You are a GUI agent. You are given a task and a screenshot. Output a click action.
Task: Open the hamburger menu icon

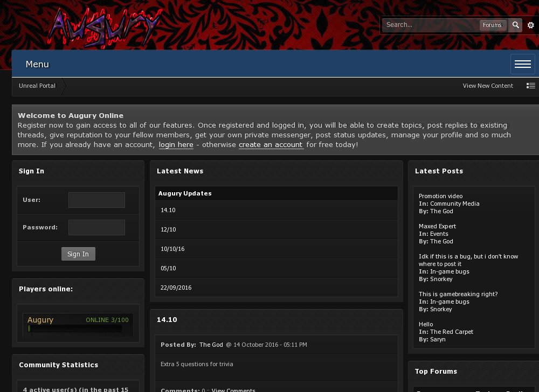point(522,64)
